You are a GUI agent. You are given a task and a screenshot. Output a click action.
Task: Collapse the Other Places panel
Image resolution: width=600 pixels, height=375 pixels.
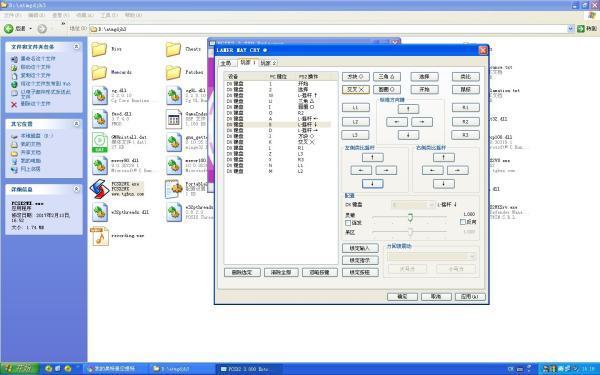point(76,124)
